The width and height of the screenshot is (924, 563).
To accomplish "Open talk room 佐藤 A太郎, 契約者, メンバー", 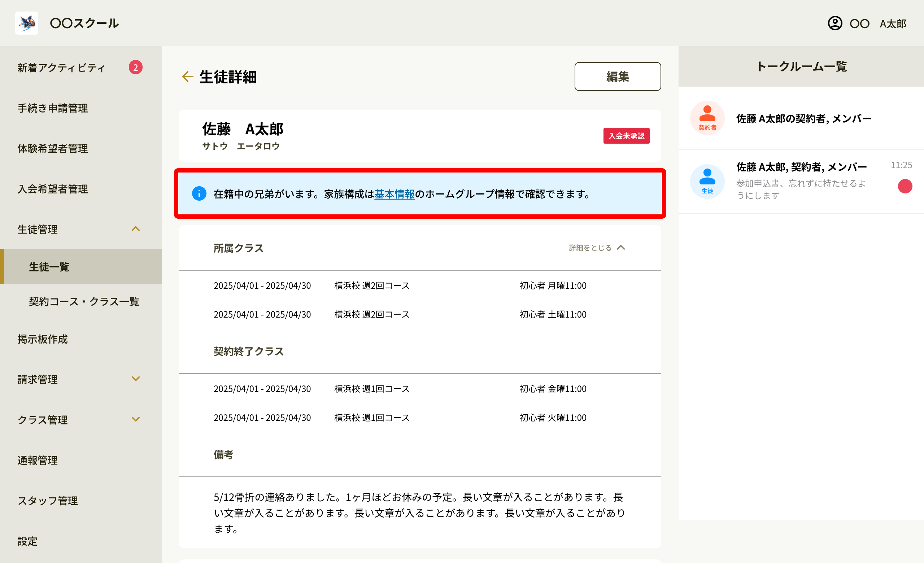I will [x=801, y=182].
